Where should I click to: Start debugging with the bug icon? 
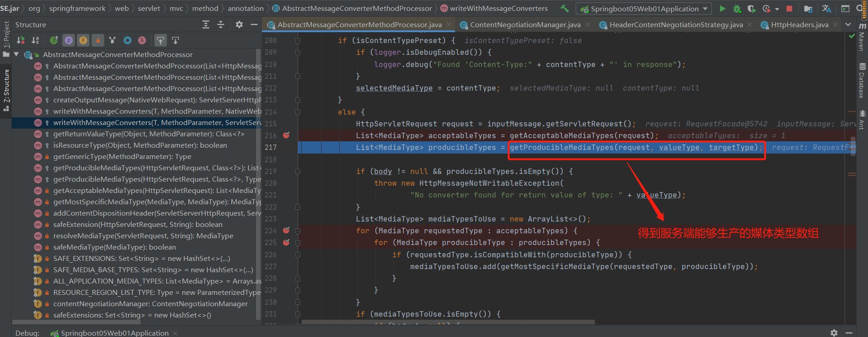click(737, 9)
